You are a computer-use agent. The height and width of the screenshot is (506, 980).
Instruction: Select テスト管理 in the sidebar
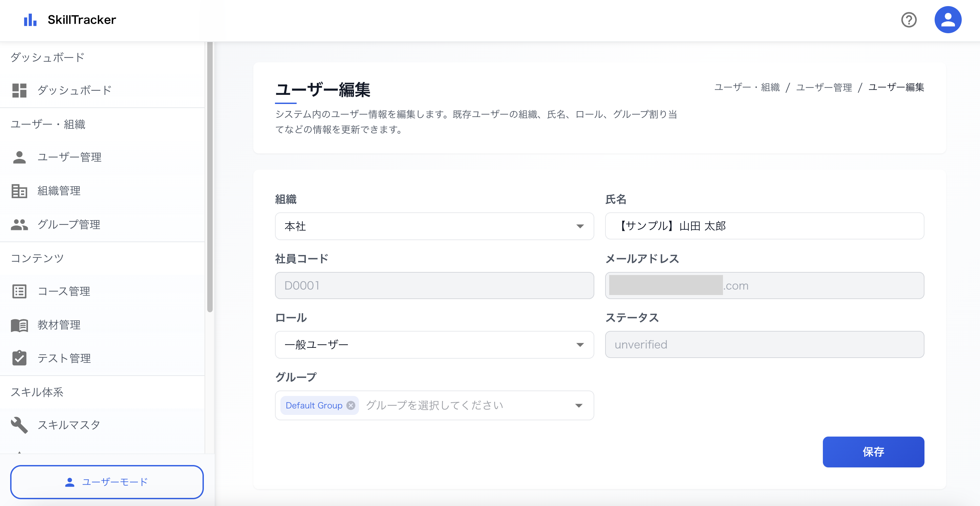point(64,358)
